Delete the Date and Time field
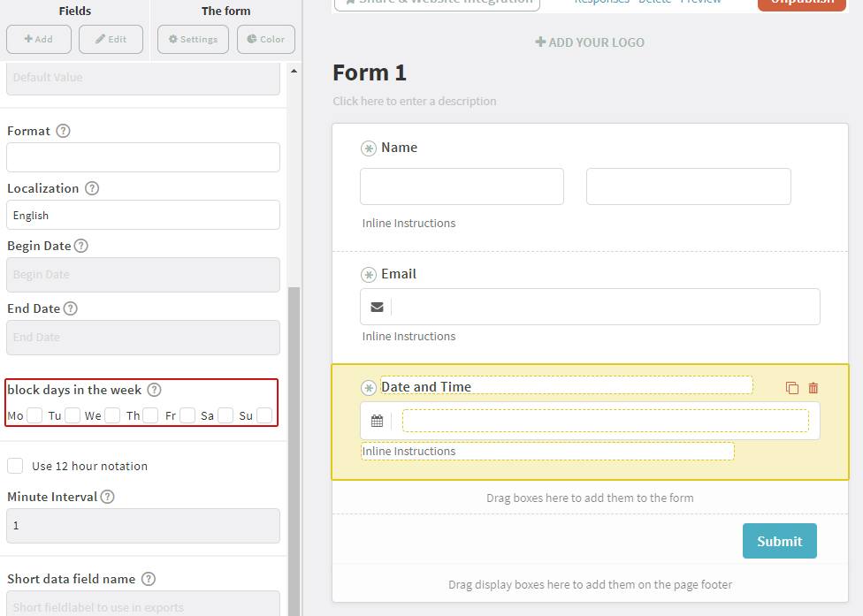The width and height of the screenshot is (863, 616). pyautogui.click(x=813, y=388)
